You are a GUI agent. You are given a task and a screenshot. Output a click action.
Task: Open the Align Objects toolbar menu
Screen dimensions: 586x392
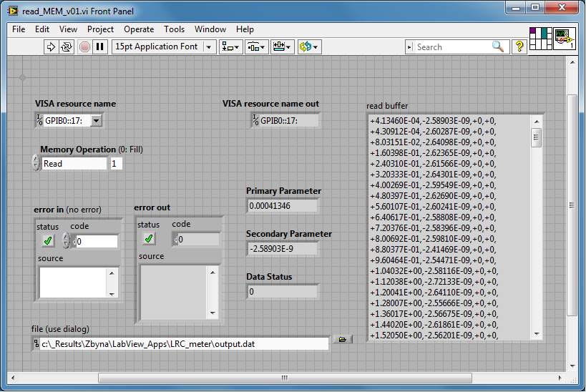point(230,47)
